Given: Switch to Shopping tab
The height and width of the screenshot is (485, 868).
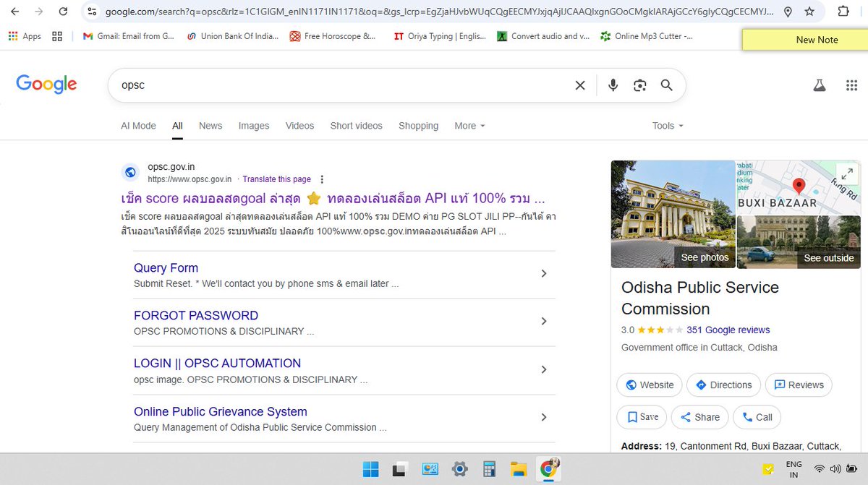Looking at the screenshot, I should point(418,126).
